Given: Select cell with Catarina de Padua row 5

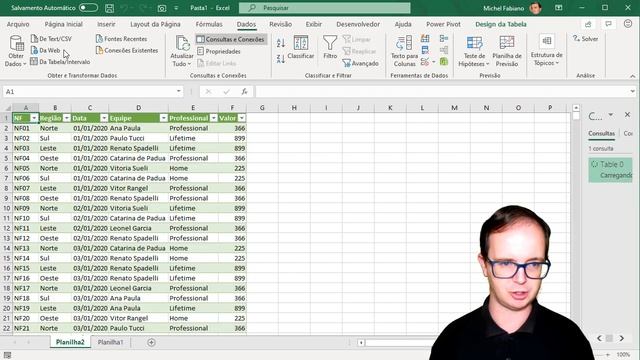Looking at the screenshot, I should (138, 158).
